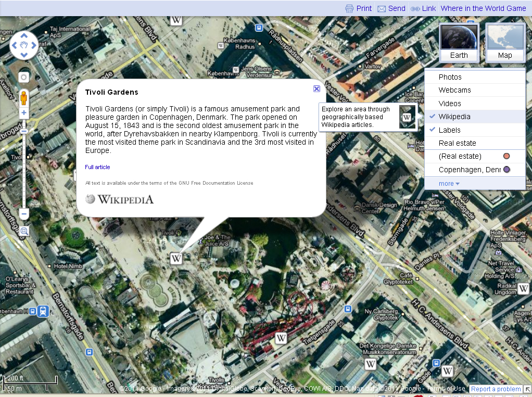The image size is (532, 397).
Task: Pan the map right with arrow
Action: click(34, 45)
